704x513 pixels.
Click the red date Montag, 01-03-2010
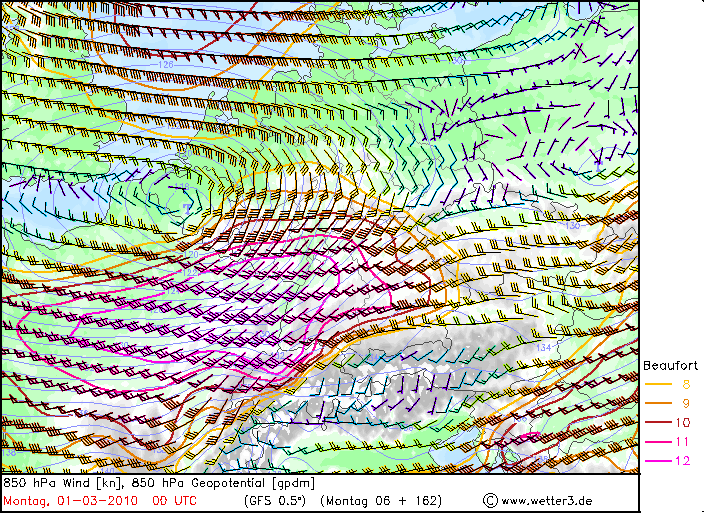[x=70, y=500]
